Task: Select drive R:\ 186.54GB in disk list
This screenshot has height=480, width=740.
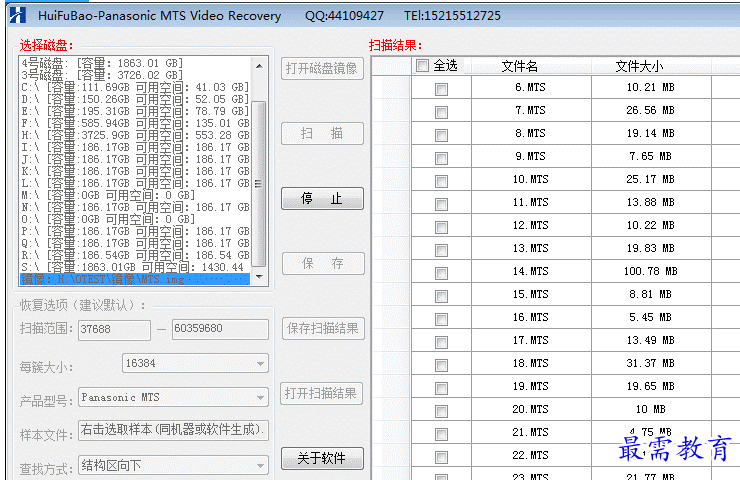Action: point(135,255)
